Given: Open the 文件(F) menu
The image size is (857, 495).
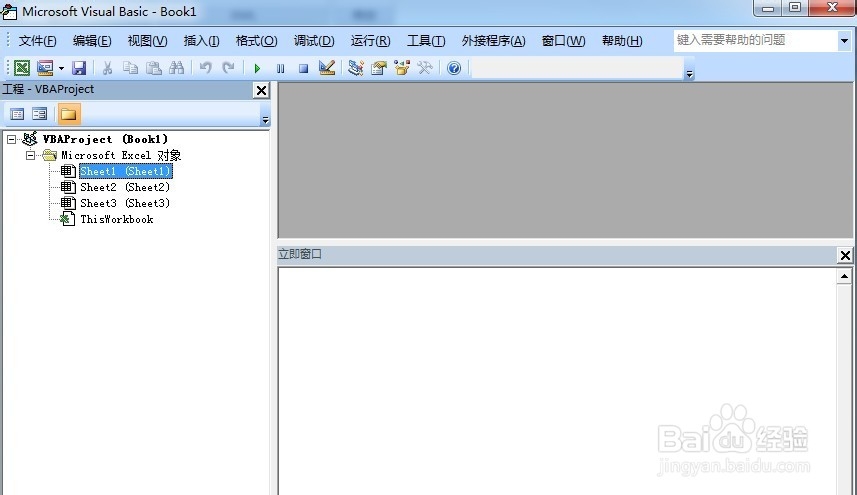Looking at the screenshot, I should click(x=37, y=41).
